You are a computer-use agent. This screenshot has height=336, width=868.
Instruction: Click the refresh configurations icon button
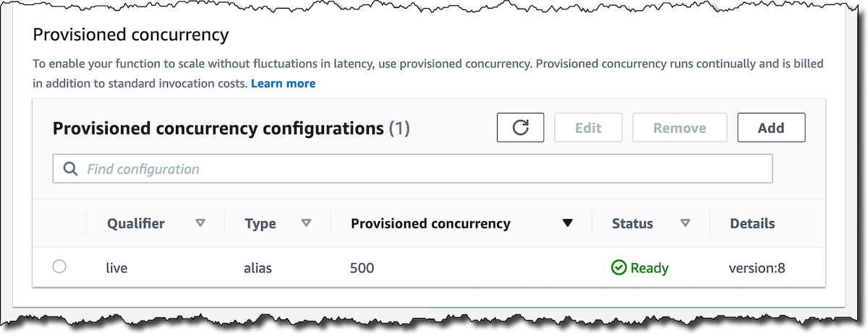pos(520,128)
